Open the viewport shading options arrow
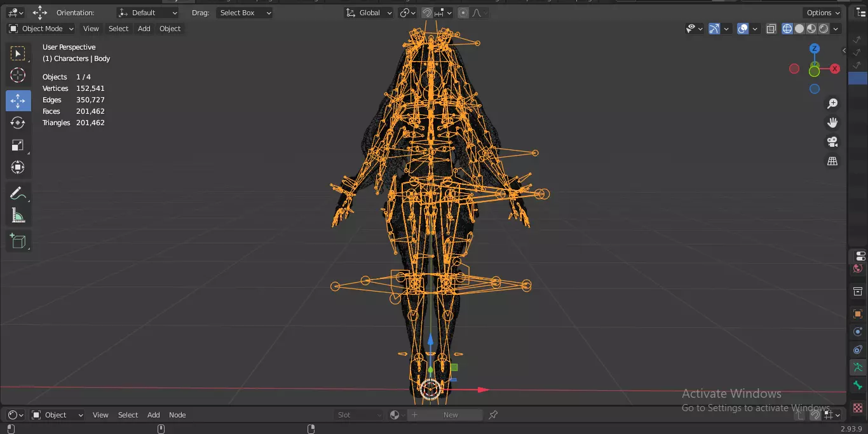868x434 pixels. 836,29
